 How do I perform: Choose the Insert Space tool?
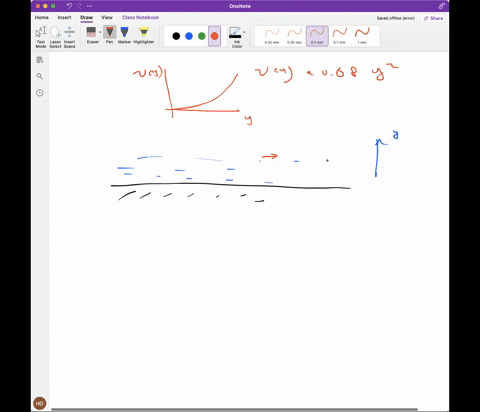(69, 37)
